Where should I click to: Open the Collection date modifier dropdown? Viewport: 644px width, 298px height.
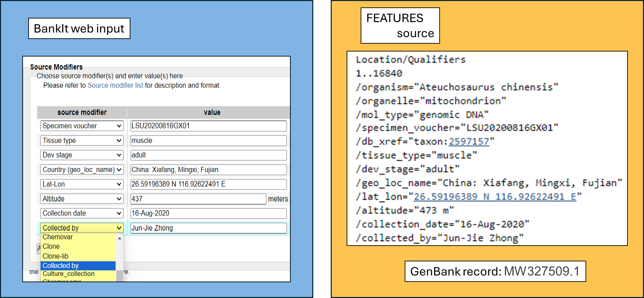click(x=82, y=213)
